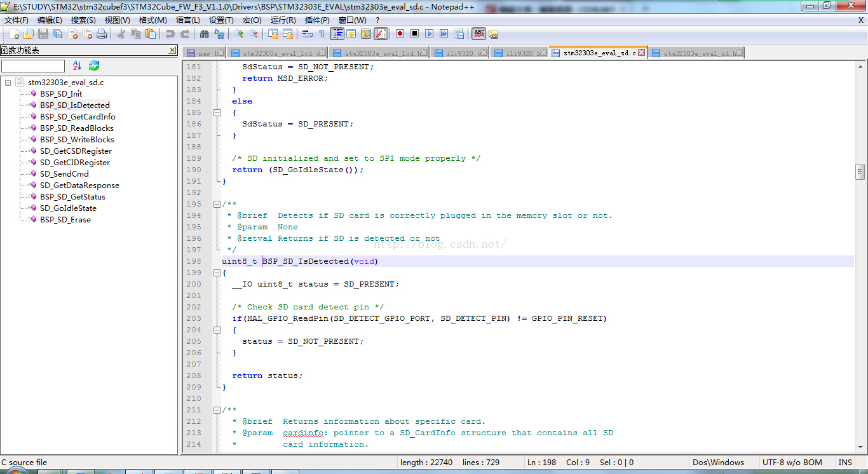Switch to the stm32303e_eval_lcd.c tab
The image size is (868, 474).
pos(278,53)
